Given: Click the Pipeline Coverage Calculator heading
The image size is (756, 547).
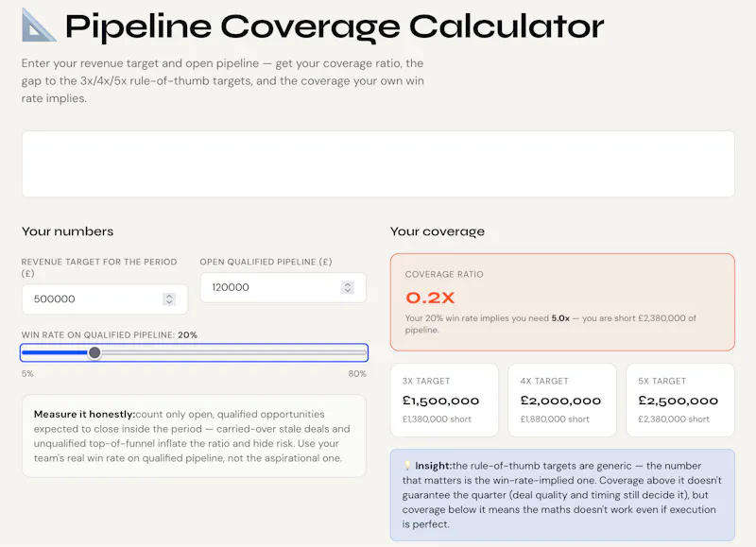Looking at the screenshot, I should pos(335,26).
